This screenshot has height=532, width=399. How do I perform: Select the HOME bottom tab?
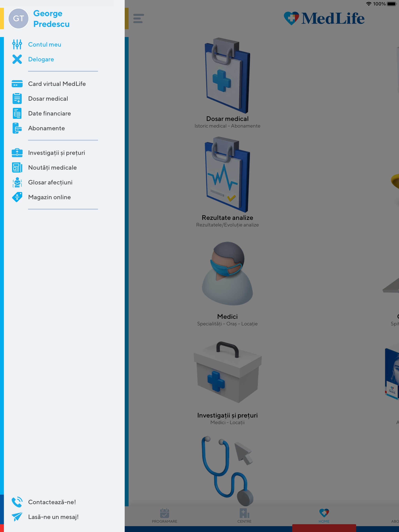click(324, 516)
